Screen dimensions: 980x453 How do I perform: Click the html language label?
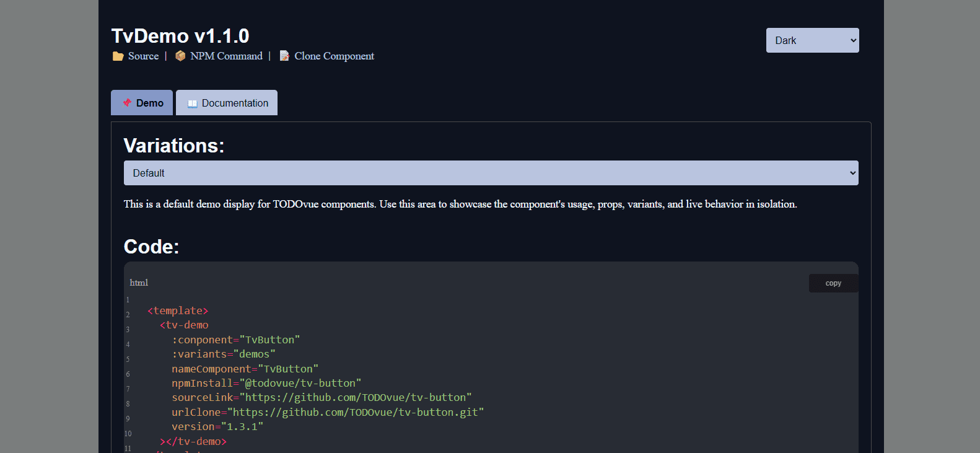139,283
